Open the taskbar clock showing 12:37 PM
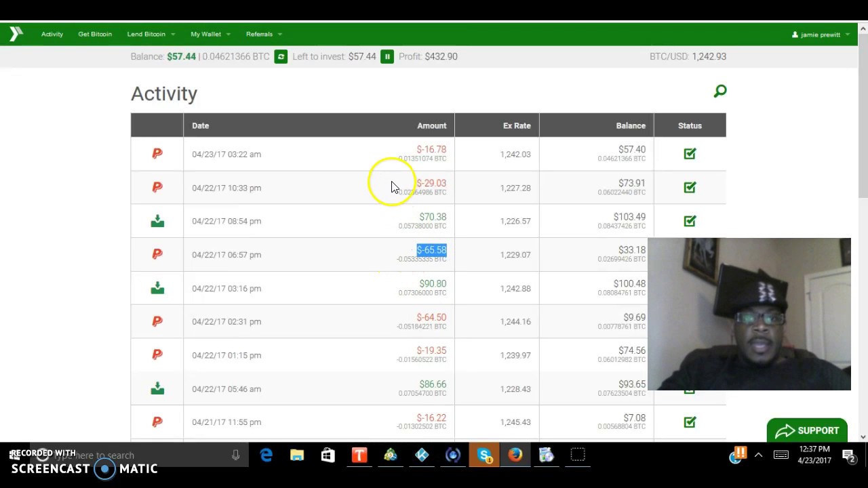 [x=814, y=455]
